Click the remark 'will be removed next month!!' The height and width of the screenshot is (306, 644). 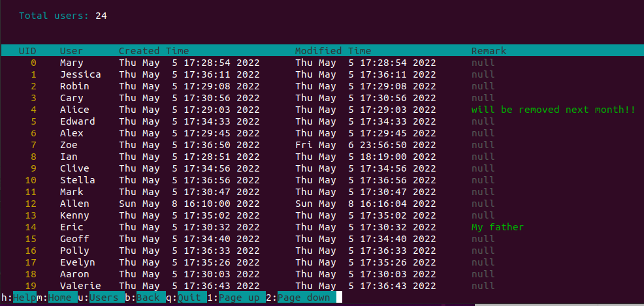(554, 110)
